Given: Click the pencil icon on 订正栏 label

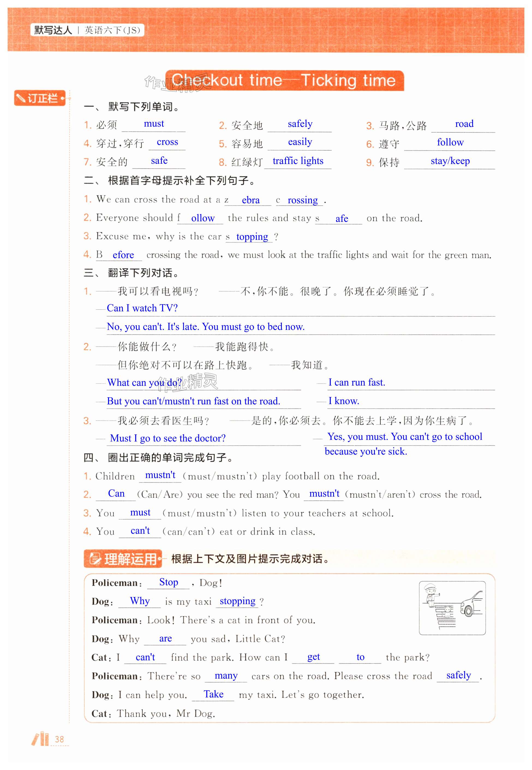Looking at the screenshot, I should [x=21, y=98].
